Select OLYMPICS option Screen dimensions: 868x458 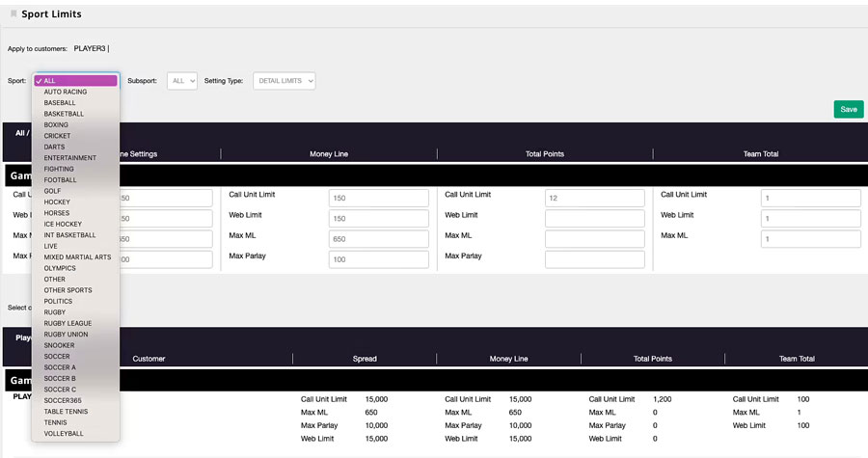[60, 268]
